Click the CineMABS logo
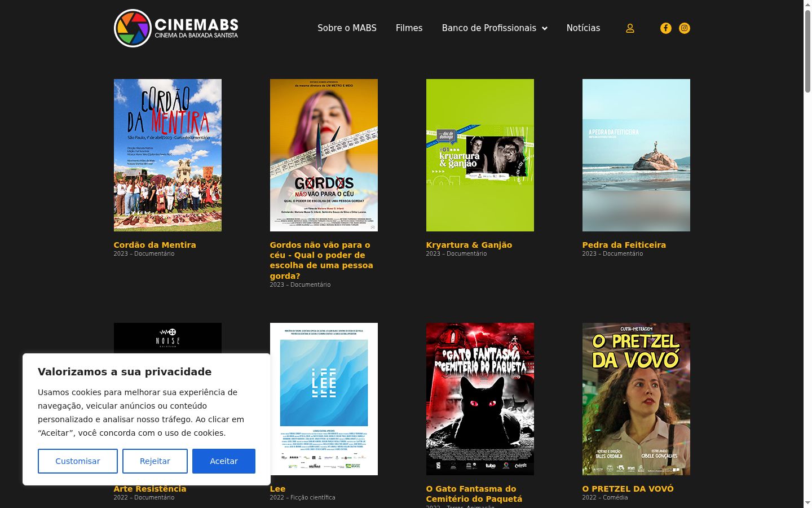Screen dimensions: 812x508 coord(176,28)
